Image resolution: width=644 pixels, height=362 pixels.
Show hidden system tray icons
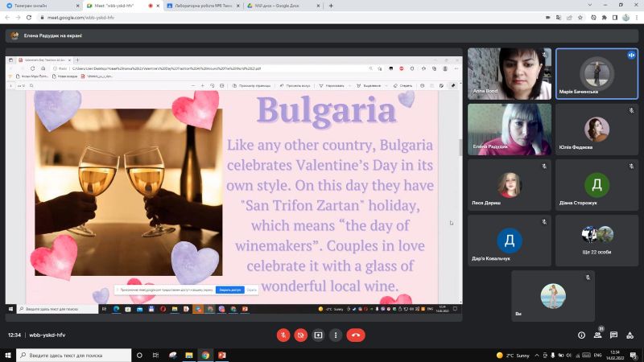click(x=537, y=356)
